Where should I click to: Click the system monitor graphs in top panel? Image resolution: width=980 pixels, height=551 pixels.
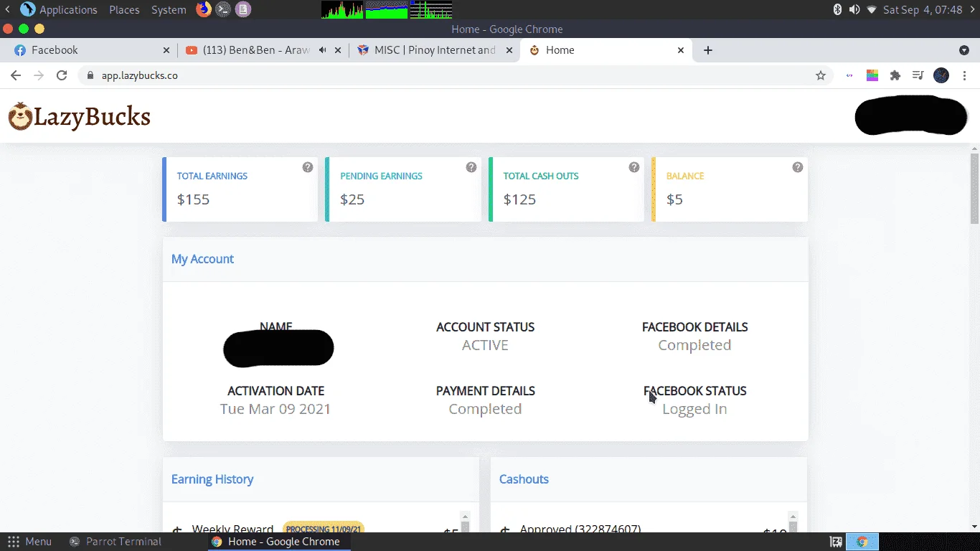point(387,9)
